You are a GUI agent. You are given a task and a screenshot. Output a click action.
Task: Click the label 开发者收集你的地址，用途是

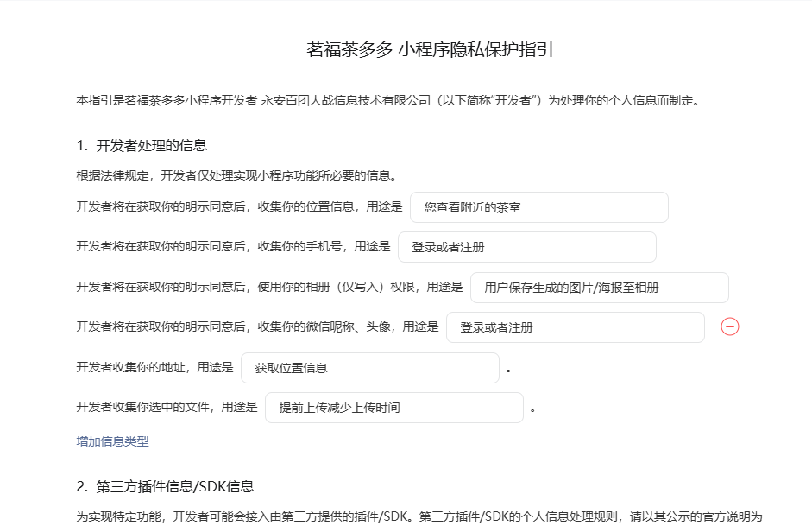154,367
